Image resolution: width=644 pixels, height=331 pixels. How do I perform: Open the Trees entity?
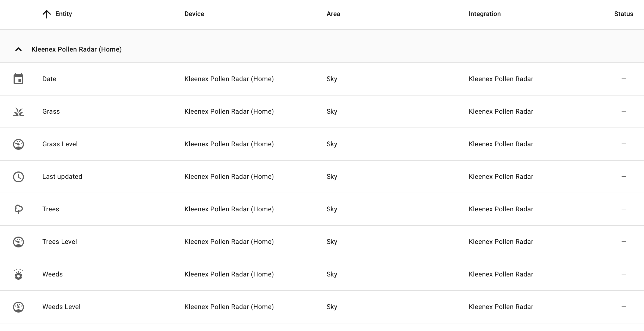click(50, 209)
